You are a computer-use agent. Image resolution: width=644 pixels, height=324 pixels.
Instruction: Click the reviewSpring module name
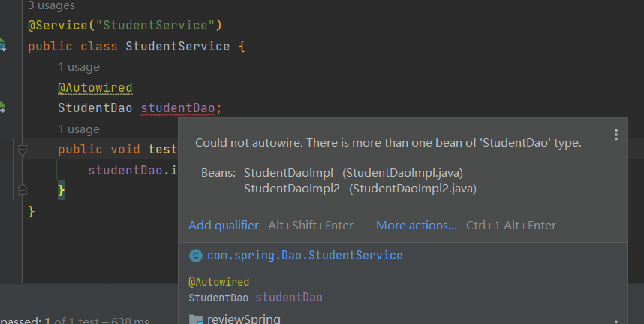click(243, 319)
